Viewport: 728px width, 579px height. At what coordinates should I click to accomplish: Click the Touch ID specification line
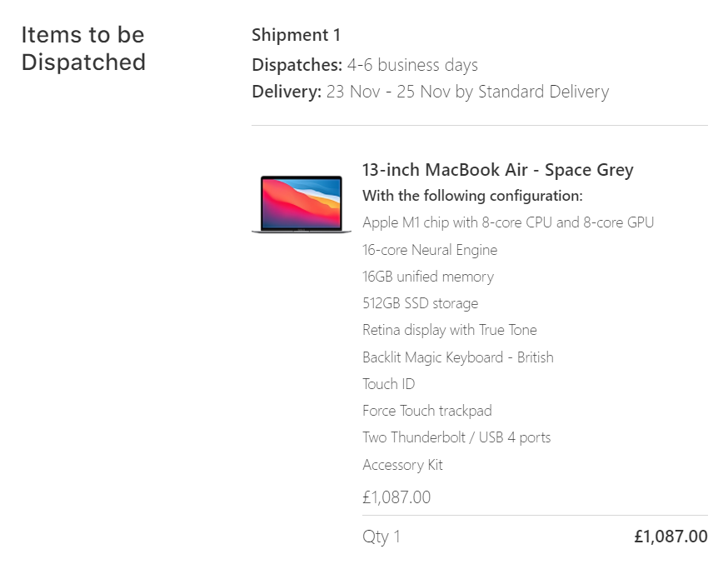tap(389, 384)
